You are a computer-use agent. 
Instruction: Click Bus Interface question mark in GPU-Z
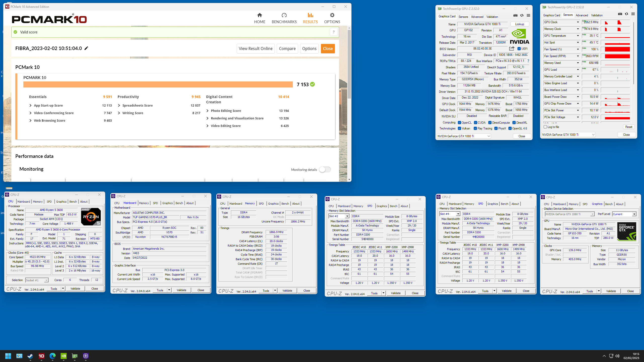[x=528, y=61]
